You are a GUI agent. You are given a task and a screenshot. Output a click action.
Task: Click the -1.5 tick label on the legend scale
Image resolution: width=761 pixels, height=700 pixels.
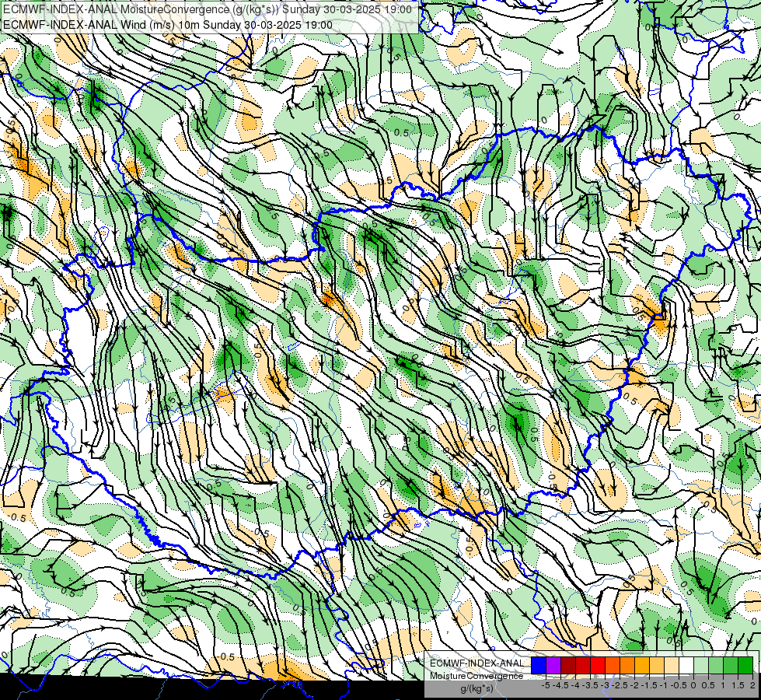pyautogui.click(x=649, y=685)
